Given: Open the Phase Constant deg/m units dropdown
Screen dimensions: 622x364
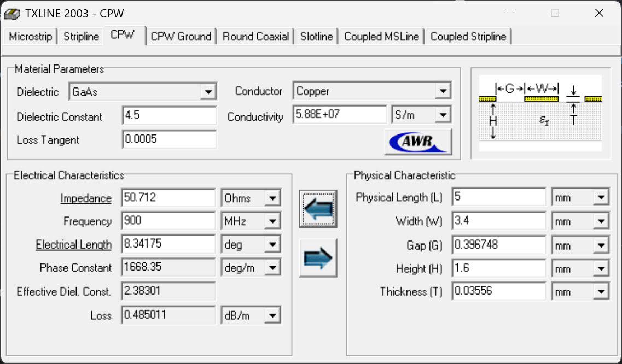Looking at the screenshot, I should [x=272, y=268].
